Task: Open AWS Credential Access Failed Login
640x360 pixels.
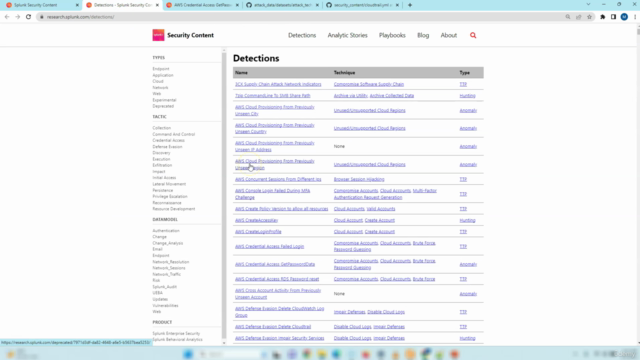Action: click(269, 247)
